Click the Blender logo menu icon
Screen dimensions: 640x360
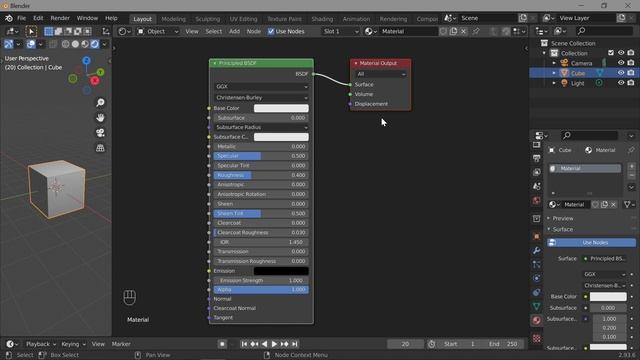coord(9,18)
